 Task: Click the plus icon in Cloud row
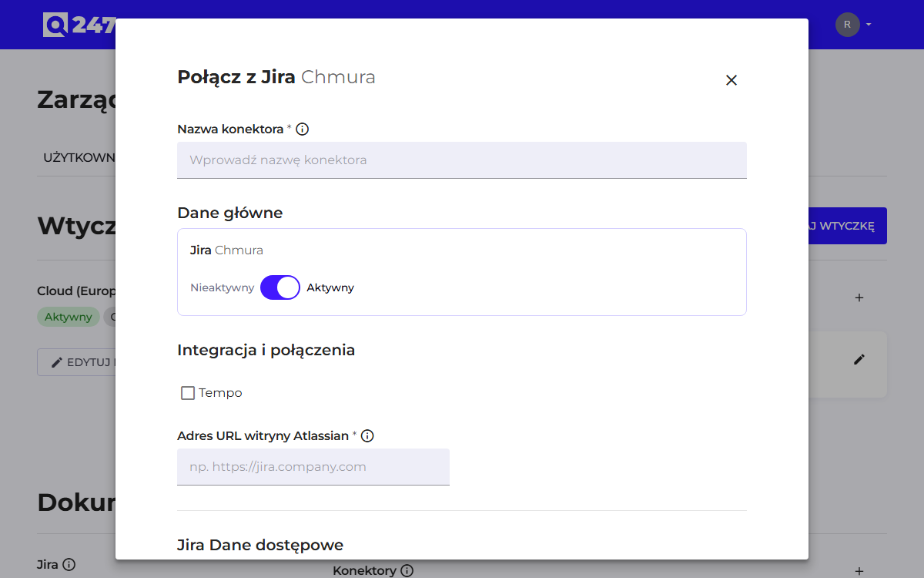point(859,297)
